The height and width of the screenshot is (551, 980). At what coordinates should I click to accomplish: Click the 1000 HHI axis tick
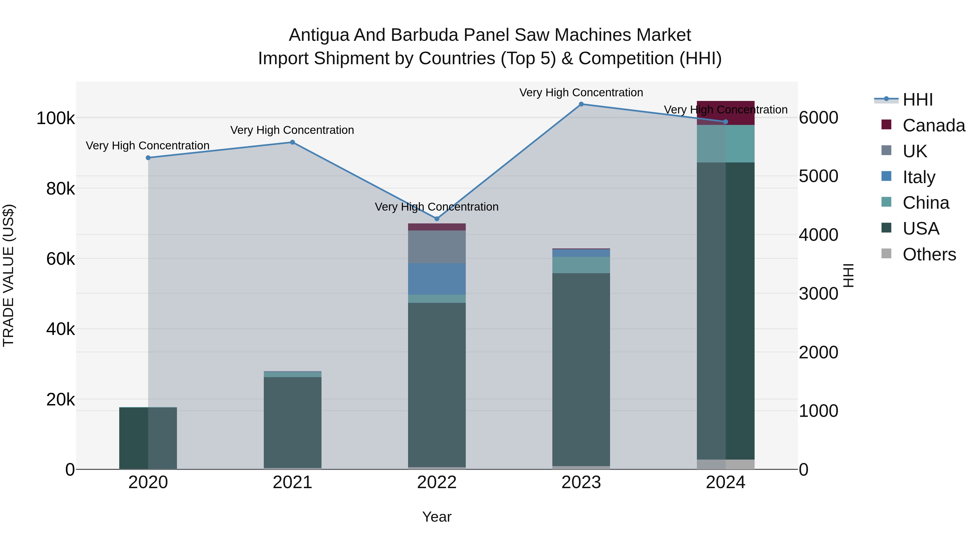(818, 411)
